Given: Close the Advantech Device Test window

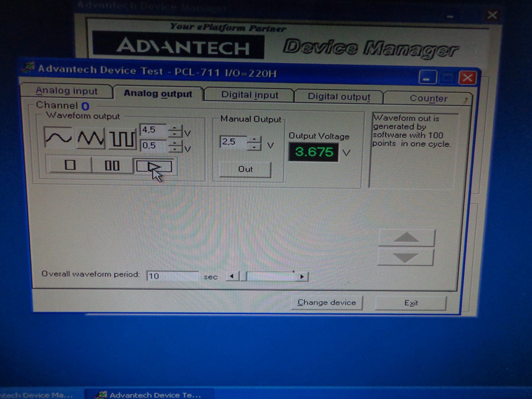Looking at the screenshot, I should (x=467, y=78).
